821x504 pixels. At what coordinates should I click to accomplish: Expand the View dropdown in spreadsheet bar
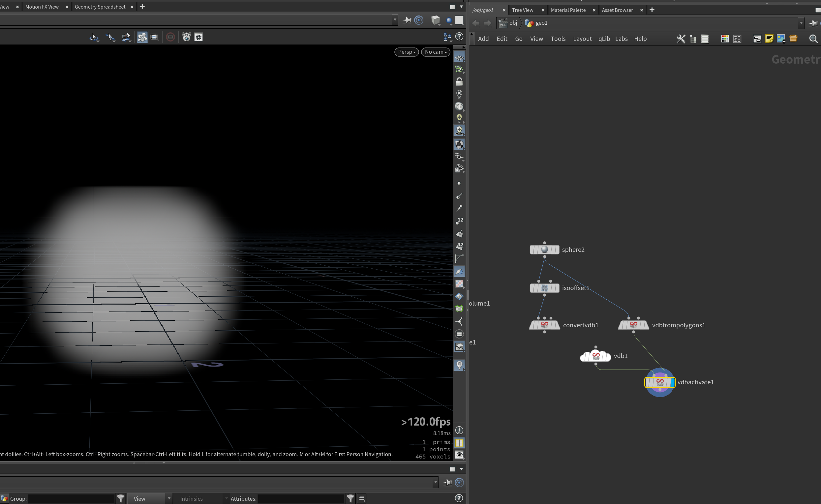coord(150,498)
